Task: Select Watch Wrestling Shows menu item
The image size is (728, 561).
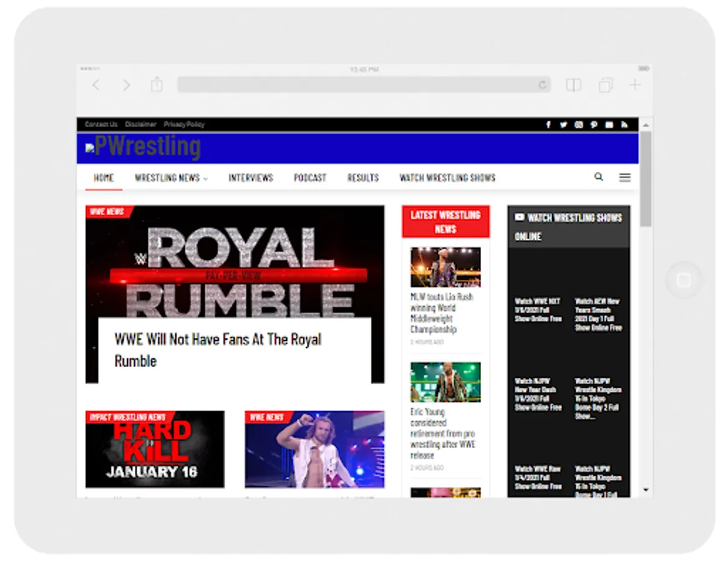Action: (x=447, y=178)
